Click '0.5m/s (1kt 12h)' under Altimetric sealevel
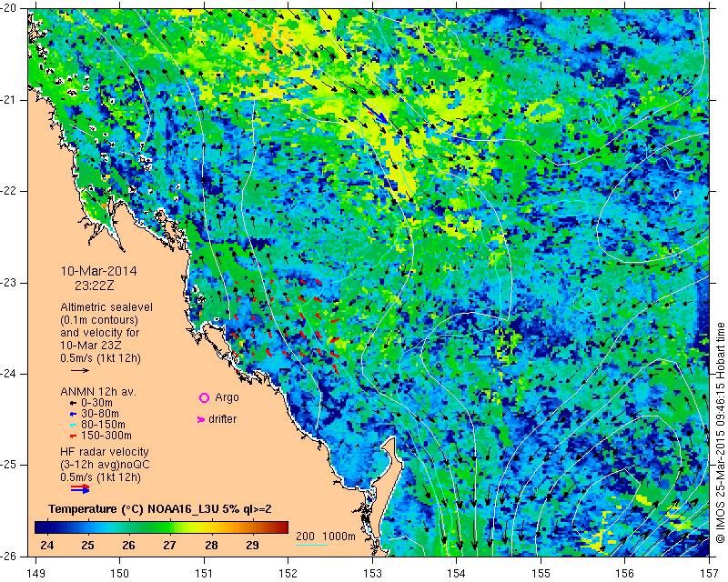 (x=100, y=358)
